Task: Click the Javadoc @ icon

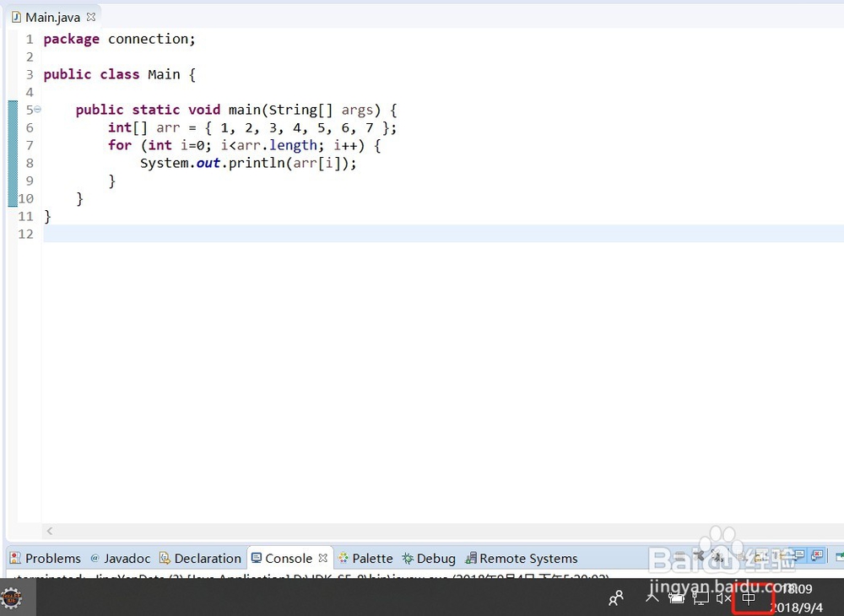Action: 95,558
